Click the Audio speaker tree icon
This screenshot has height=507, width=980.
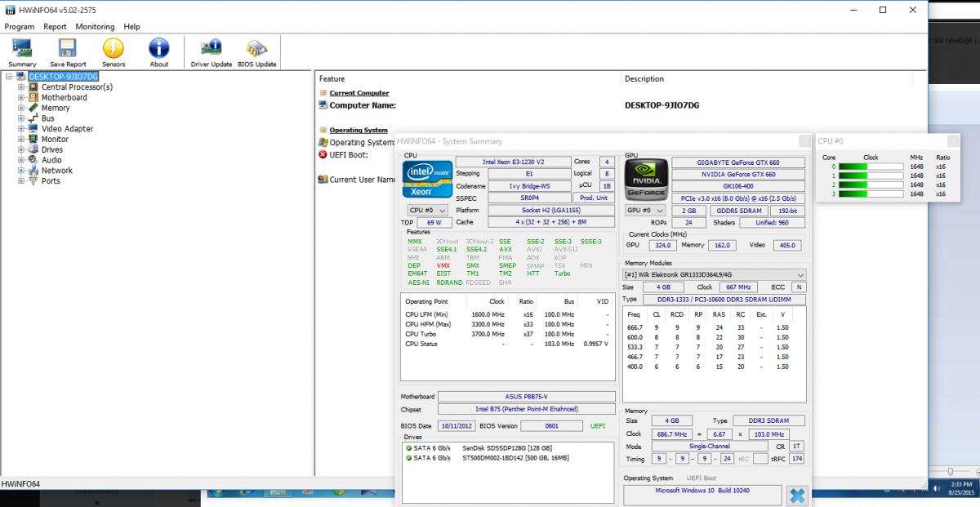tap(33, 160)
